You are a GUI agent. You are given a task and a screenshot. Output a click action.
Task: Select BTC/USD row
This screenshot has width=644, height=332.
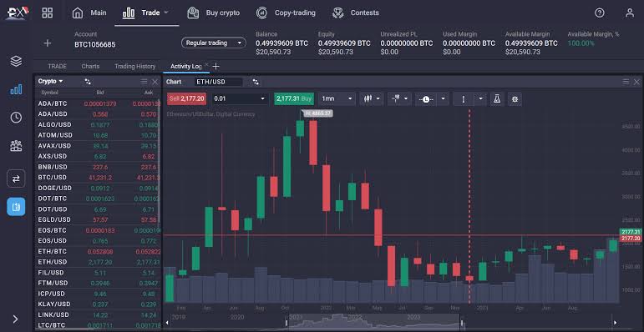(x=98, y=178)
